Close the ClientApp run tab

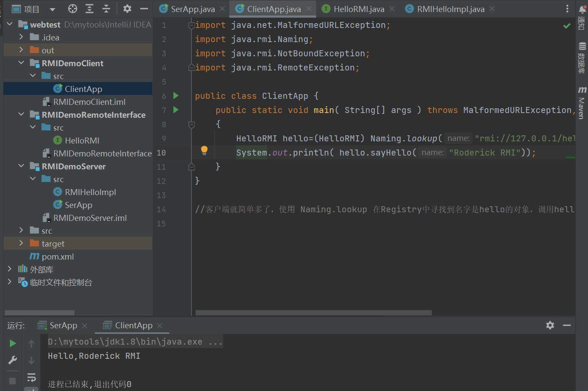pyautogui.click(x=160, y=326)
